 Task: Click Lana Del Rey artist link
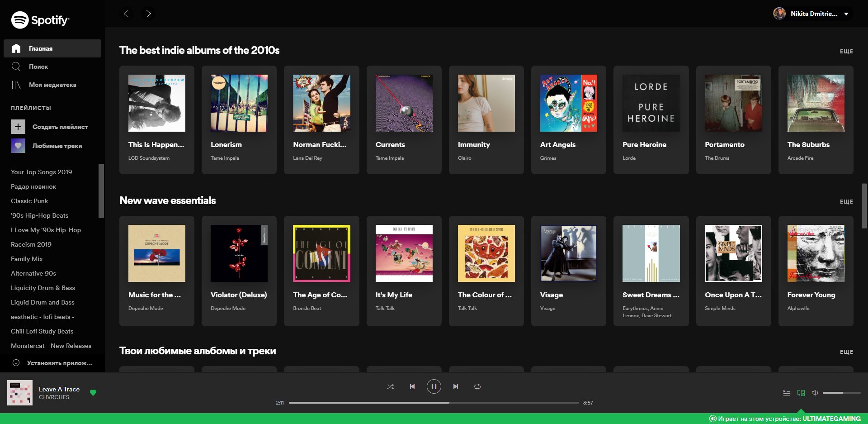pos(307,158)
